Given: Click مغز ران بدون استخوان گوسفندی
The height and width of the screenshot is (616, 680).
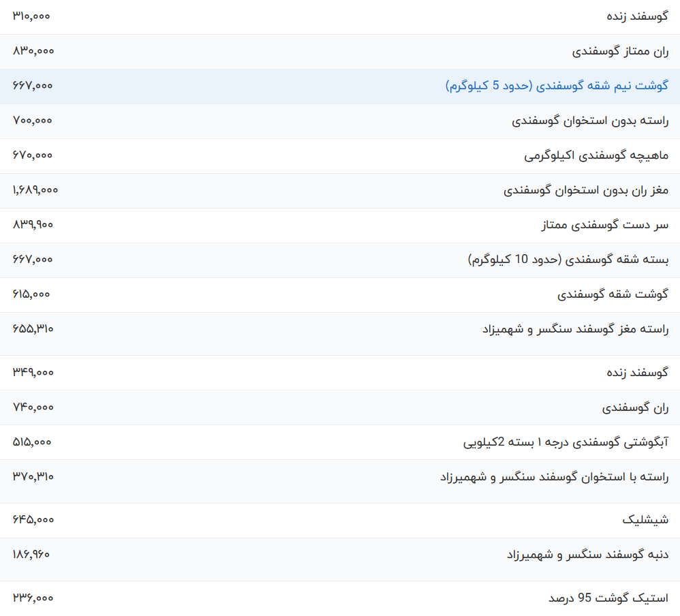Looking at the screenshot, I should 586,190.
